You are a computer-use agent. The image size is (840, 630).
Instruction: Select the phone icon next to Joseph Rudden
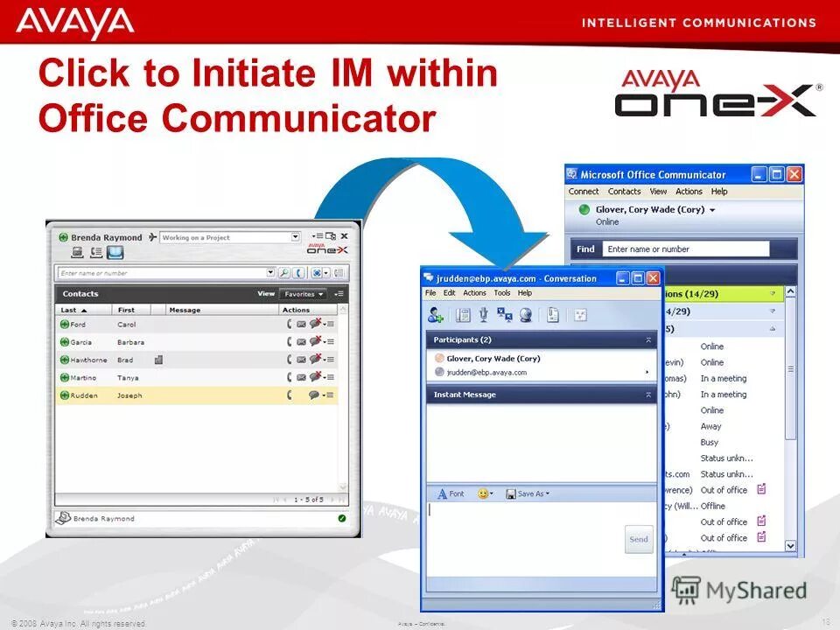pyautogui.click(x=289, y=395)
